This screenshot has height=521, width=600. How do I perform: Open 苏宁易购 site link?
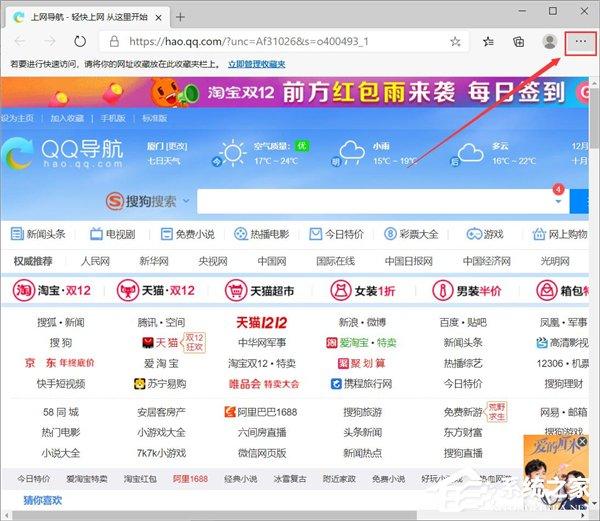pos(160,384)
